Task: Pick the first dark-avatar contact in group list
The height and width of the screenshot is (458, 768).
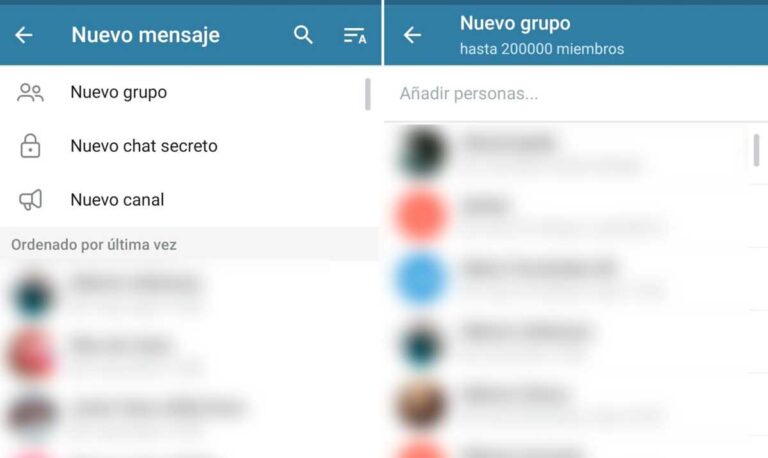Action: click(576, 153)
